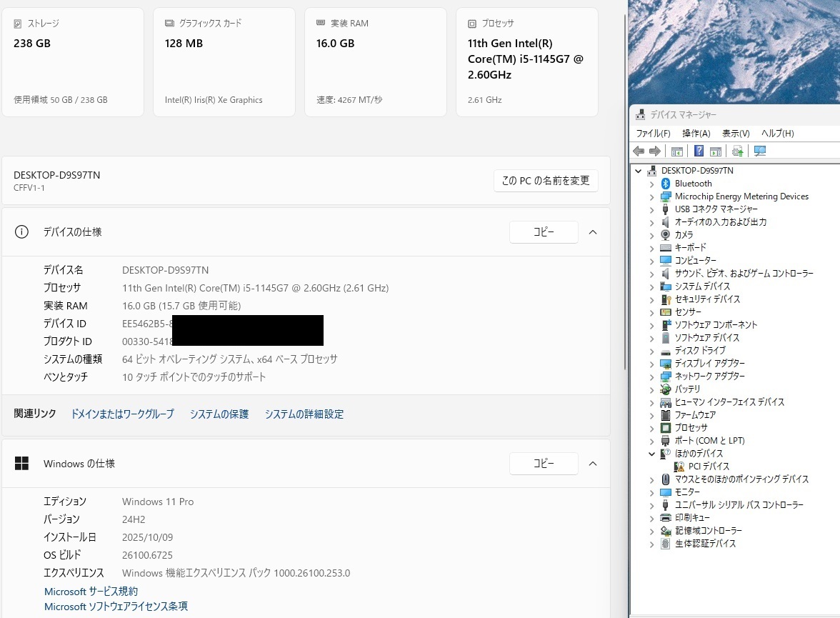The width and height of the screenshot is (840, 618).
Task: Expand the ポート (COM と LPT) node arrow
Action: [651, 441]
